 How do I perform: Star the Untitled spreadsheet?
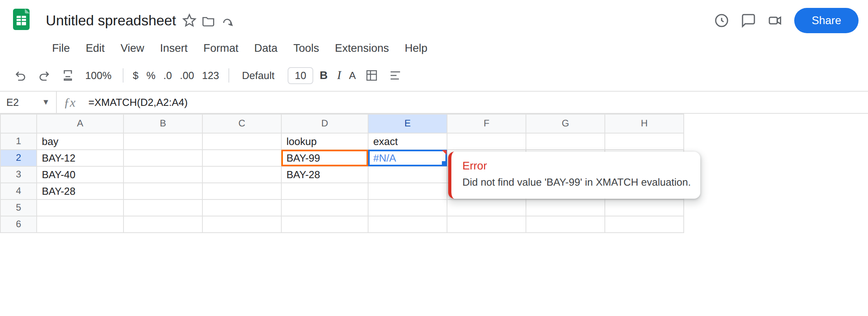pos(189,21)
